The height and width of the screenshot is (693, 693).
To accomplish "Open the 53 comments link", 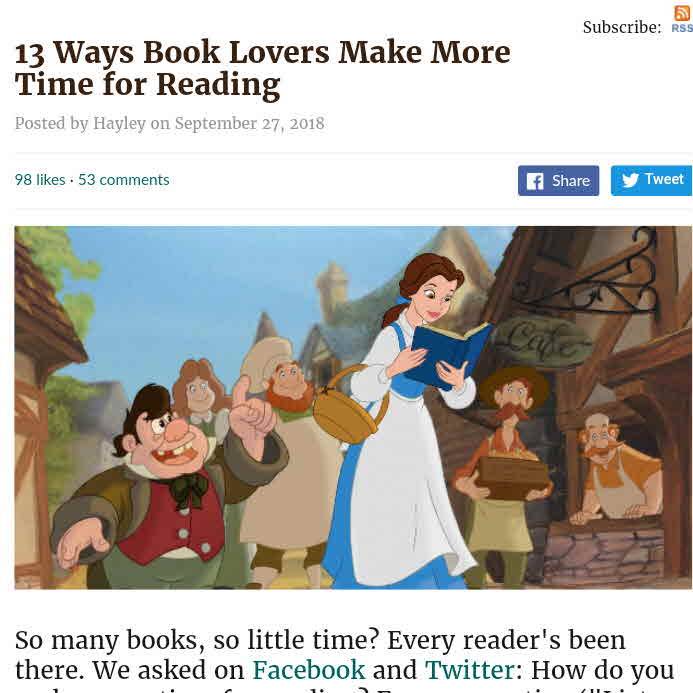I will pos(124,180).
